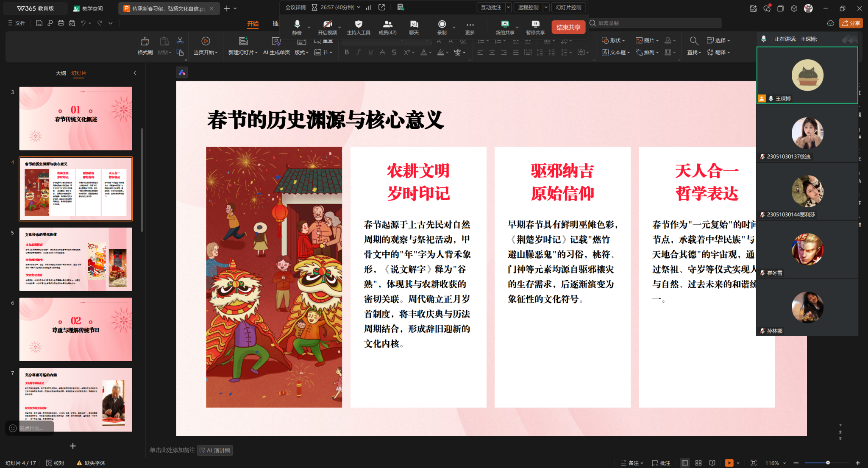This screenshot has width=868, height=468.
Task: Toggle normal view button in status bar
Action: pyautogui.click(x=684, y=463)
